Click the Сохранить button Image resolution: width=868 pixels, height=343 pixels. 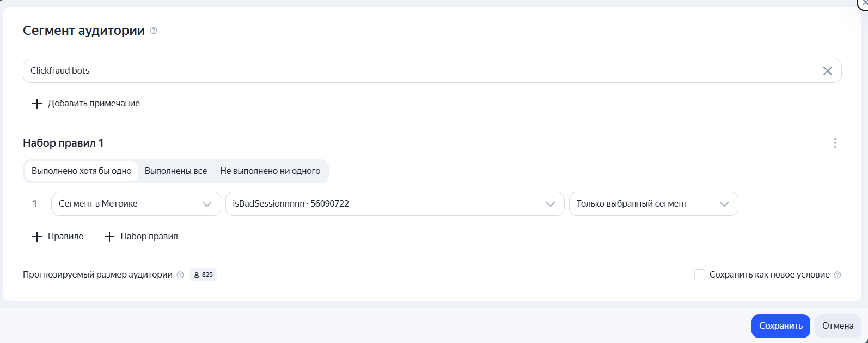781,326
